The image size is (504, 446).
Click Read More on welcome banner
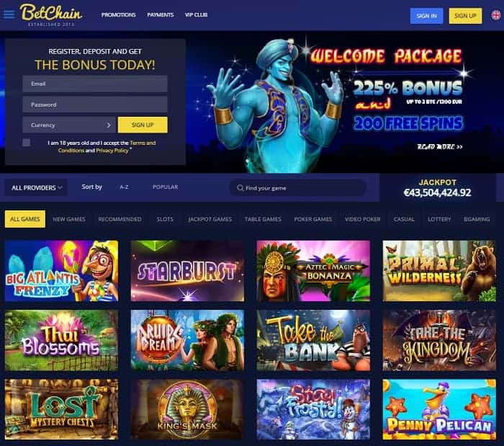(x=440, y=147)
